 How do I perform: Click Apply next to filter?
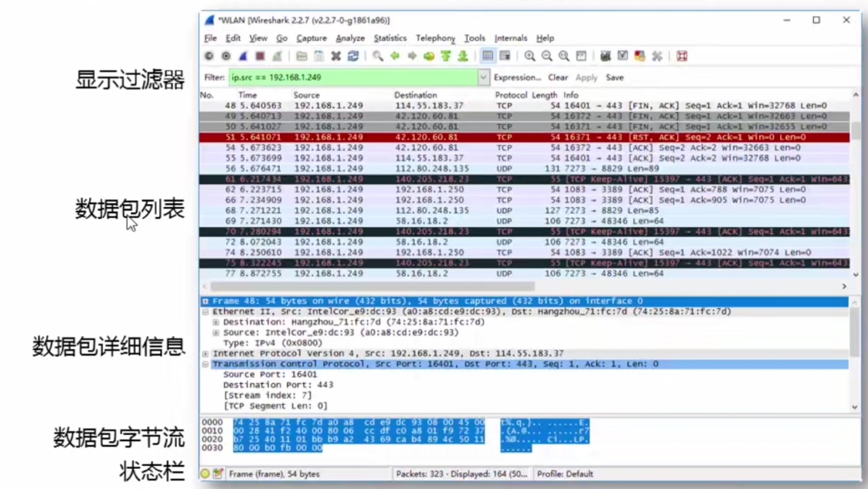tap(586, 78)
